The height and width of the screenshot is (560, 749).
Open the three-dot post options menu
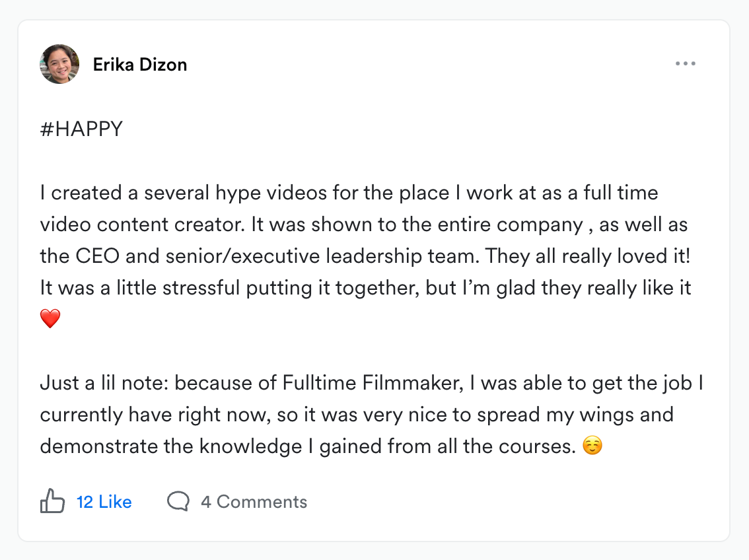(686, 63)
